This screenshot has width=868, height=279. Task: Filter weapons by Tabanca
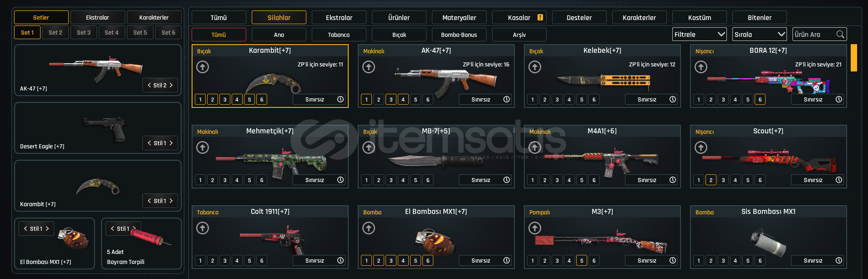339,35
